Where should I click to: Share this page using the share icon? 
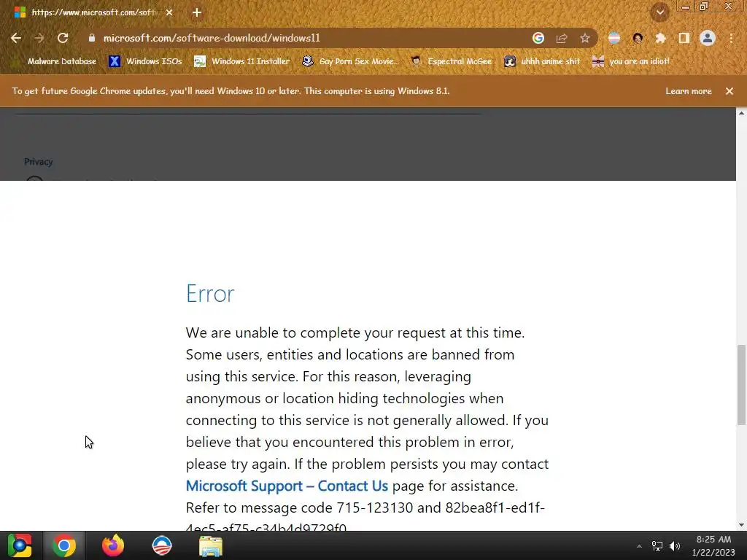562,38
